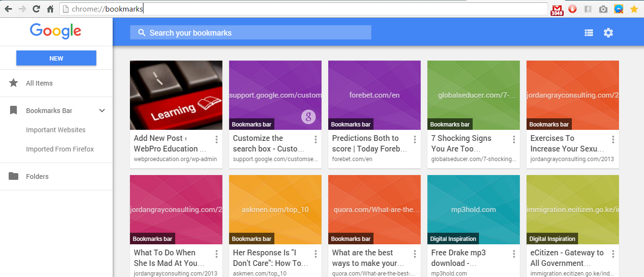Click the webproeducation.org/wp-admin URL text
This screenshot has width=644, height=277.
click(x=175, y=159)
